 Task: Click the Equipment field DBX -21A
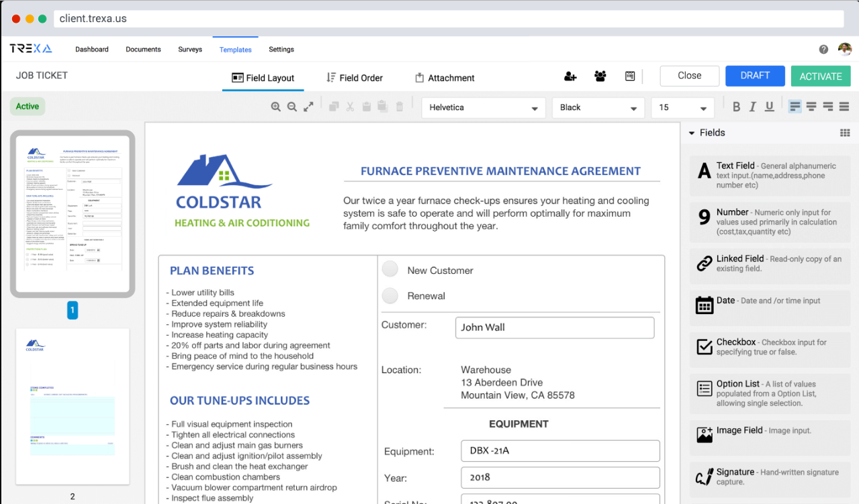[x=561, y=451]
